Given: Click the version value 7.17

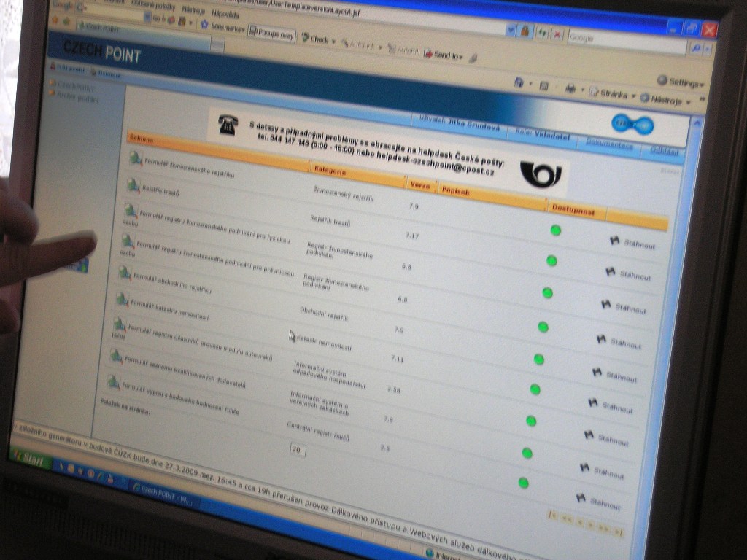Looking at the screenshot, I should pyautogui.click(x=412, y=236).
